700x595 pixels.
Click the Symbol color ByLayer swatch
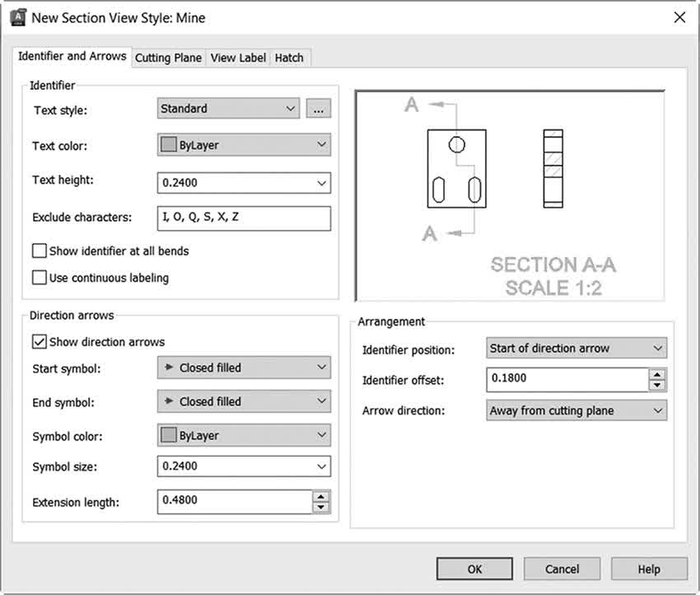pos(168,435)
